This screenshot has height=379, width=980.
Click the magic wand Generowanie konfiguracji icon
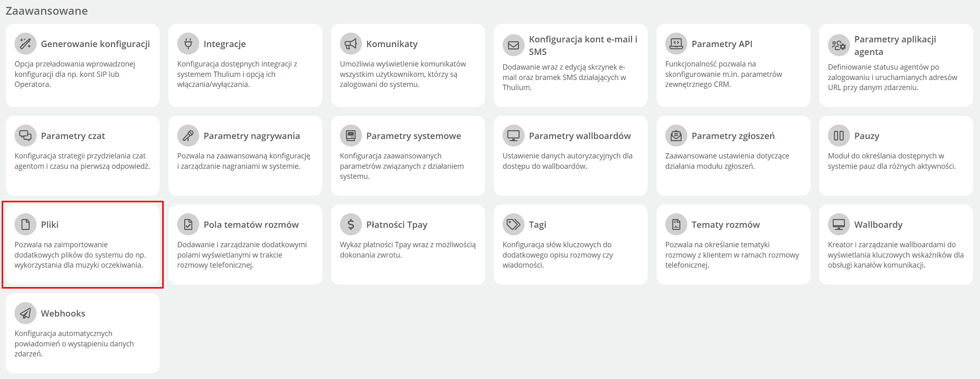point(26,44)
